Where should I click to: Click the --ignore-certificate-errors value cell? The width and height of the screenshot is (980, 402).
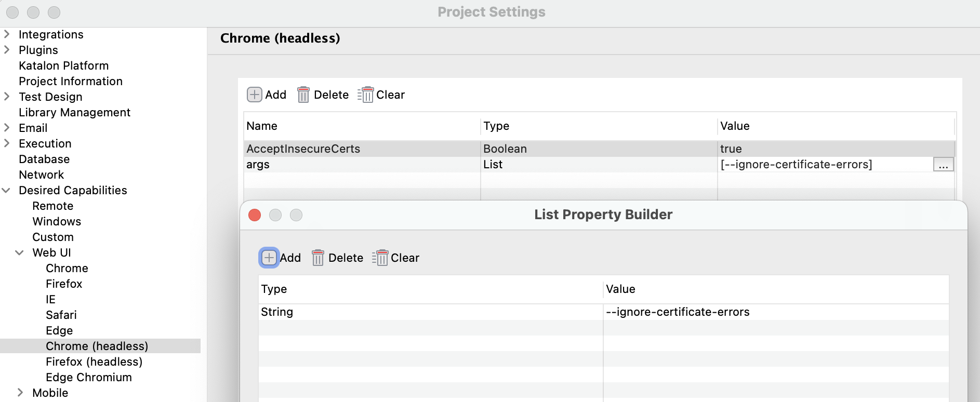pyautogui.click(x=677, y=312)
